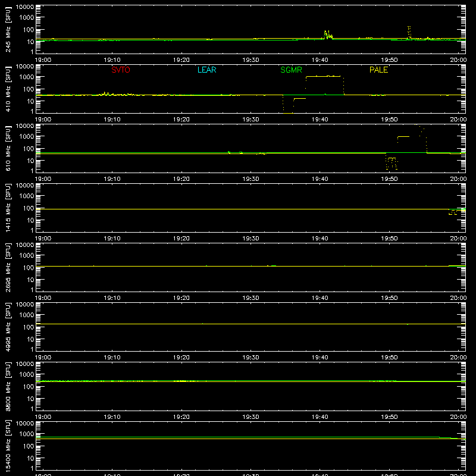476x476 pixels.
Task: Click 19:40 time label under 245 MHz panel
Action: point(320,60)
